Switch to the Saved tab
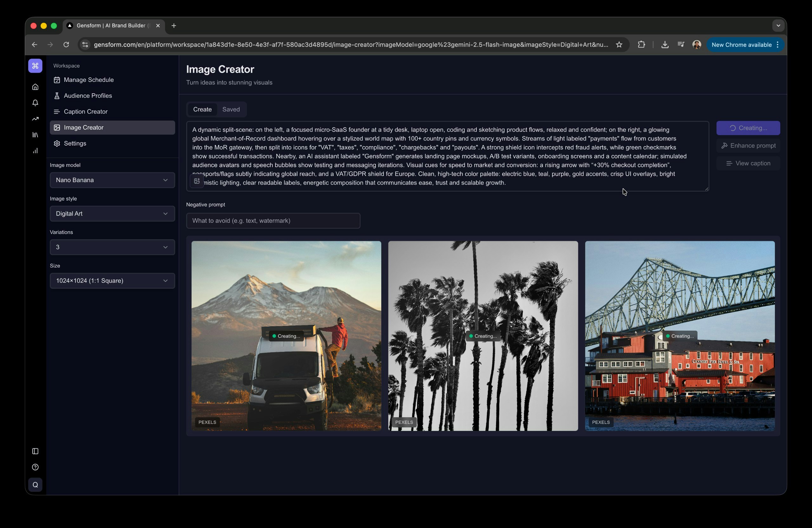812x528 pixels. [x=231, y=109]
